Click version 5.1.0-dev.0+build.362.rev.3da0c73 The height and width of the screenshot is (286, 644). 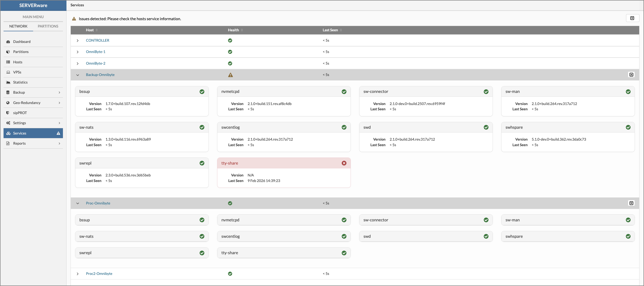pyautogui.click(x=559, y=139)
